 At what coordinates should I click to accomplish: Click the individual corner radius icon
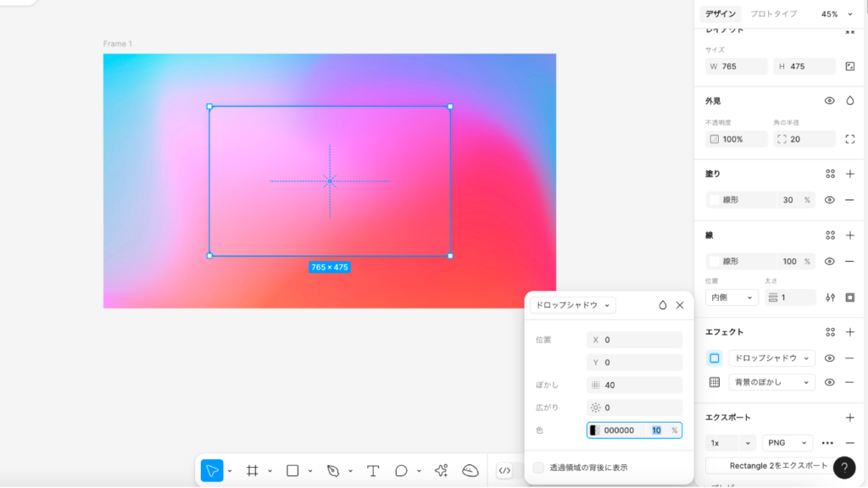849,139
